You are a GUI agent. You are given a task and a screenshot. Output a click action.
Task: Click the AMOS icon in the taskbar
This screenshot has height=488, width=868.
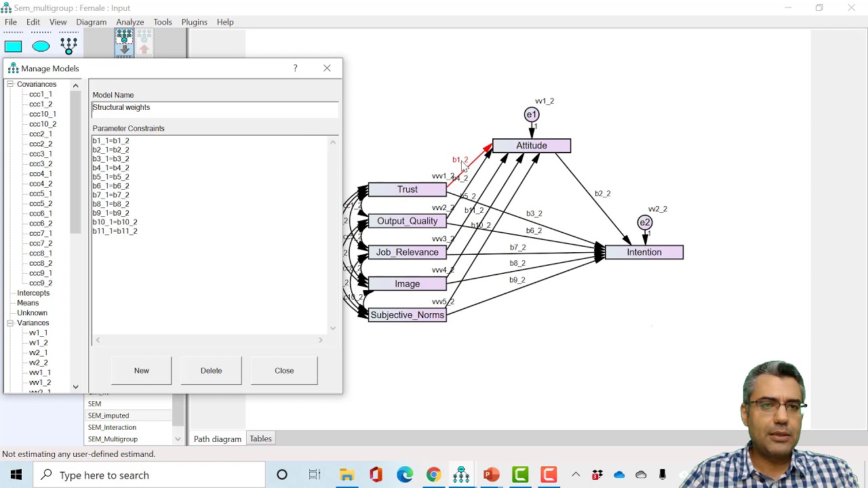[x=462, y=474]
